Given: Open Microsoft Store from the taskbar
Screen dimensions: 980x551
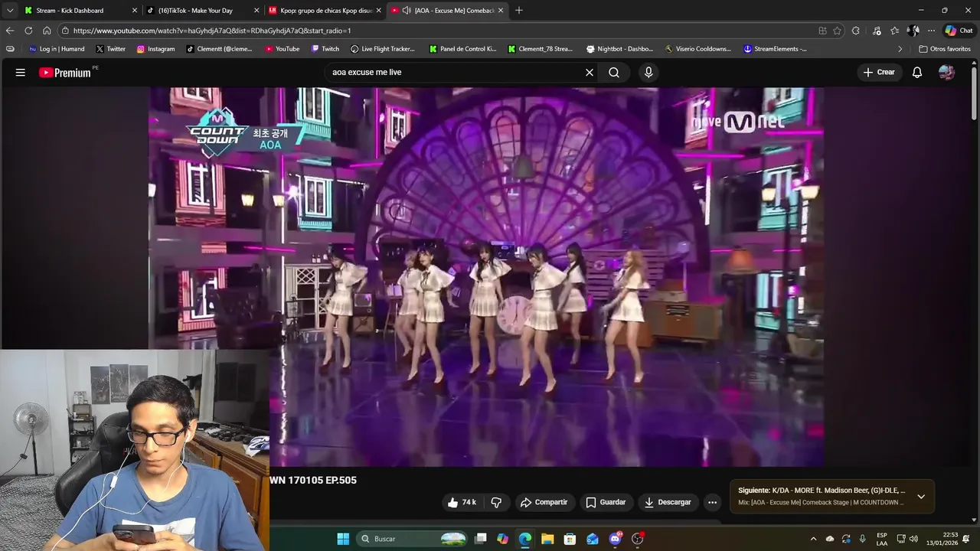Looking at the screenshot, I should [x=570, y=539].
